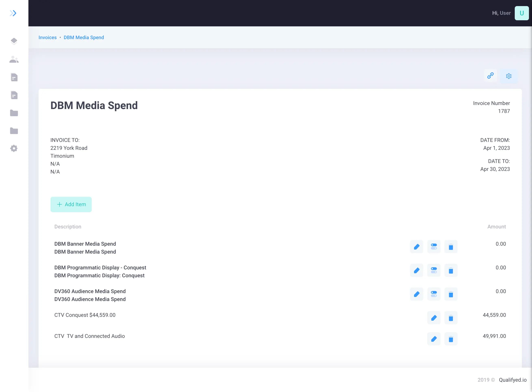This screenshot has width=532, height=392.
Task: Open the user avatar U menu
Action: point(521,13)
